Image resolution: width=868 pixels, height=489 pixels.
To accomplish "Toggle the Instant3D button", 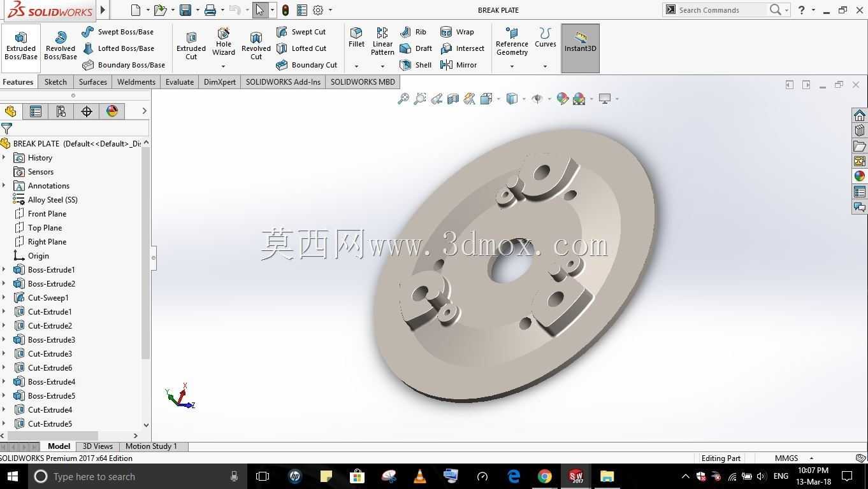I will pyautogui.click(x=581, y=48).
